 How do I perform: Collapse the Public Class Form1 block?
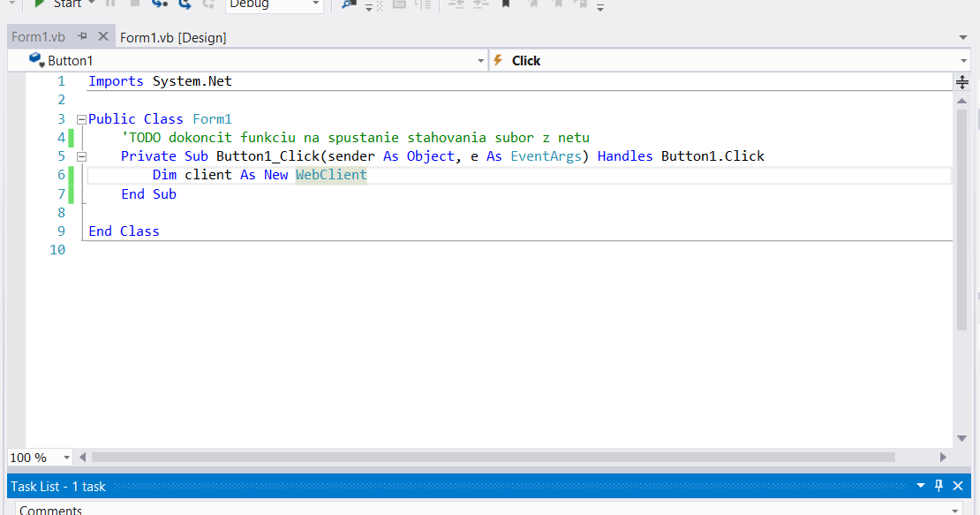pos(81,119)
